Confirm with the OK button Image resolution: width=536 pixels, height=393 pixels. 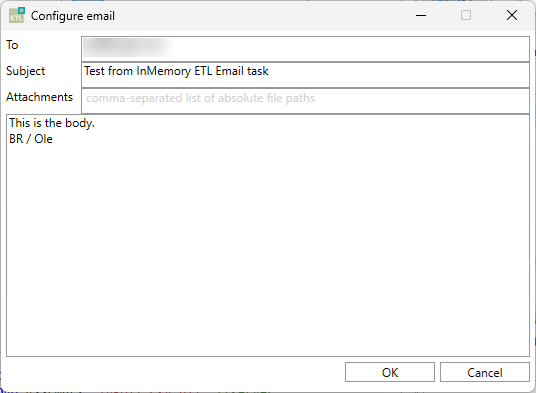(x=390, y=372)
